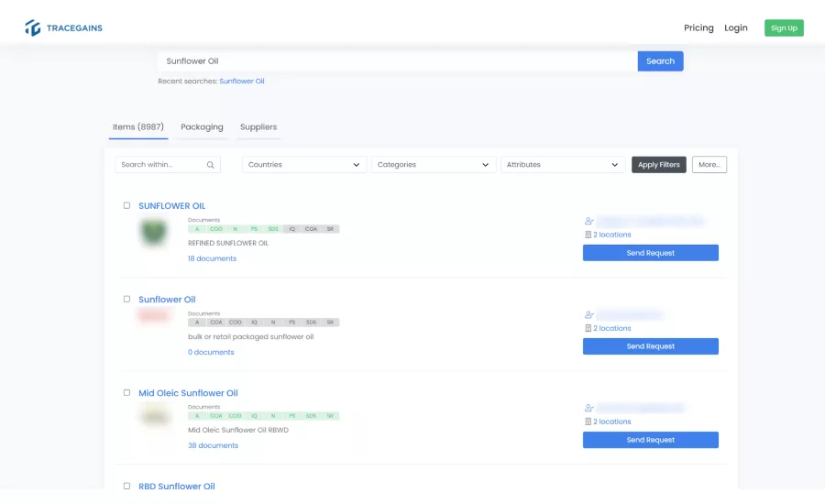Switch to the Suppliers tab
This screenshot has width=825, height=504.
pyautogui.click(x=258, y=127)
